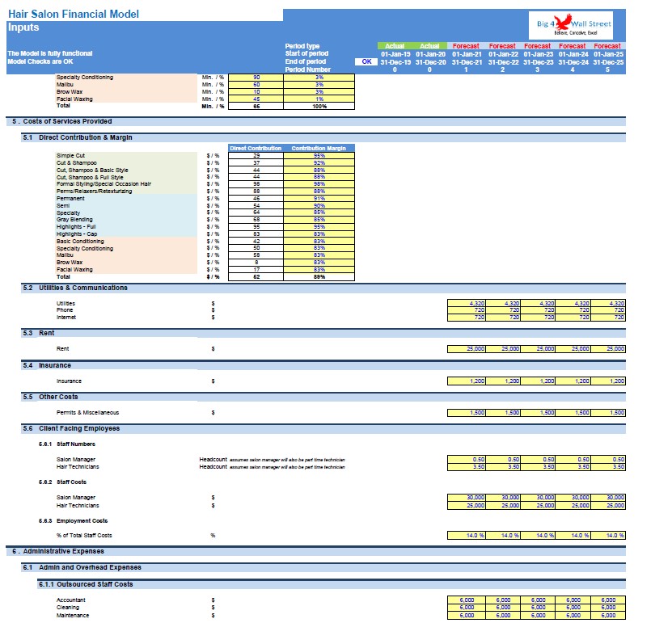Select the Permits & Miscellaneous row label

[87, 413]
